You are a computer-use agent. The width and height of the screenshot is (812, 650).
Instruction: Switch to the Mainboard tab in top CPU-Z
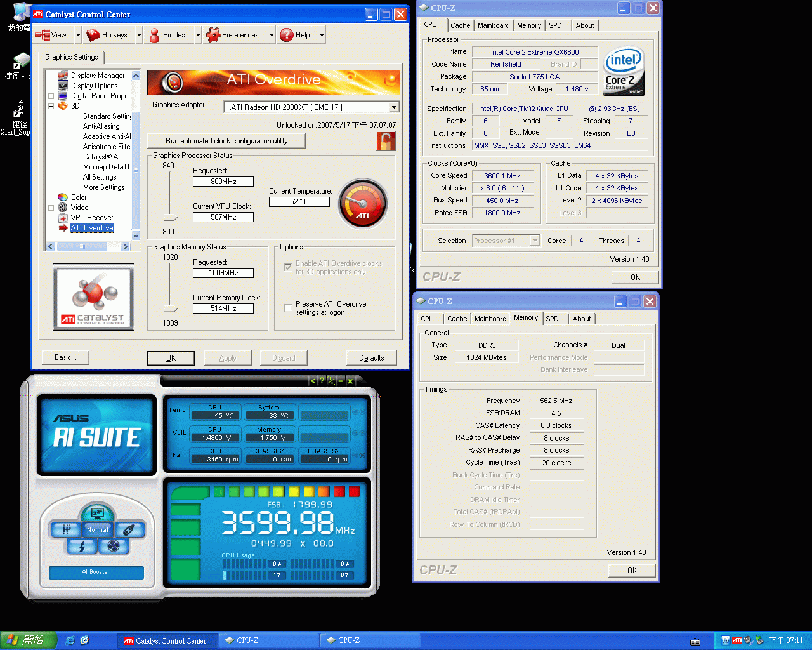click(x=494, y=25)
